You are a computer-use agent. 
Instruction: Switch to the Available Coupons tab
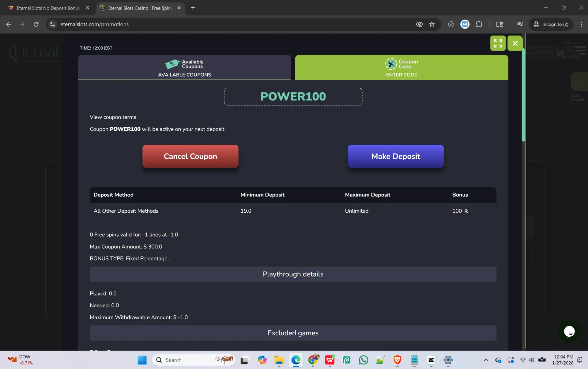click(x=184, y=68)
